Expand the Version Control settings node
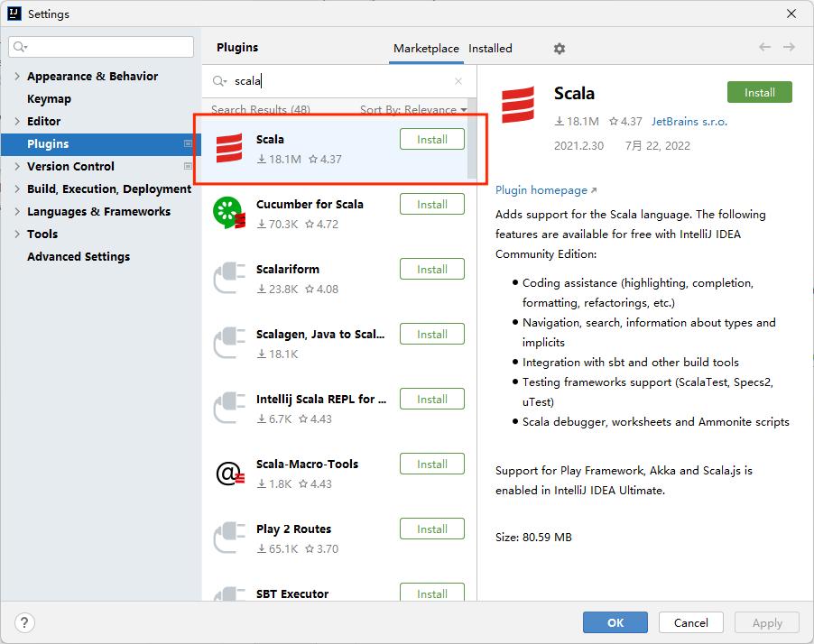The width and height of the screenshot is (814, 644). point(17,166)
